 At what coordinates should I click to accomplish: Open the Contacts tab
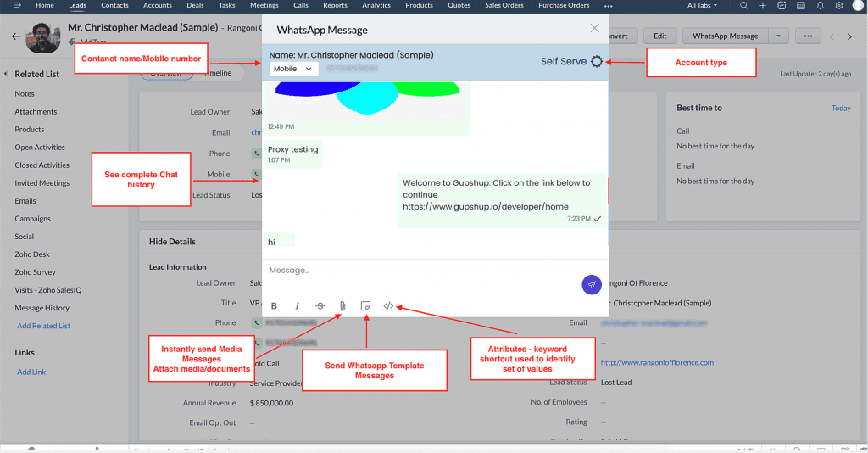point(114,6)
